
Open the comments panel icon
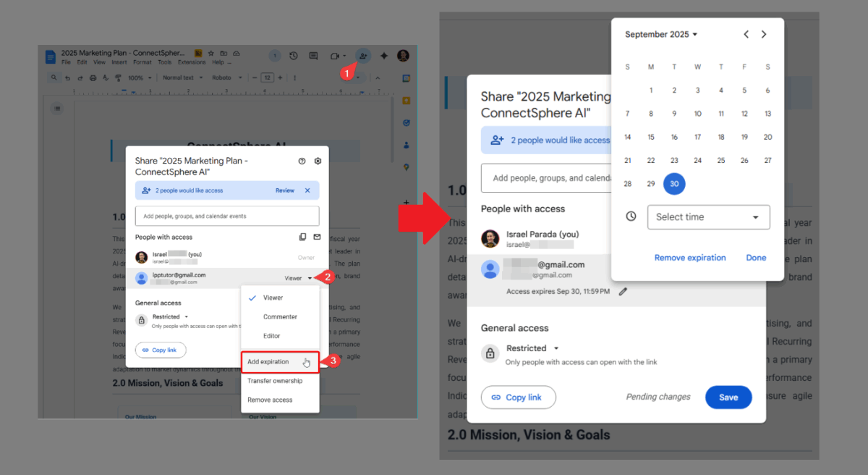[x=312, y=56]
